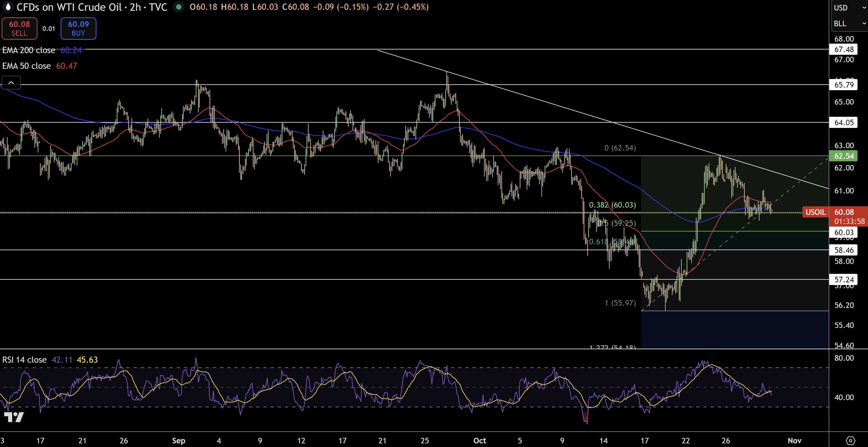Click the spread value 0.01 between sell and buy
Image resolution: width=868 pixels, height=447 pixels.
coord(48,29)
